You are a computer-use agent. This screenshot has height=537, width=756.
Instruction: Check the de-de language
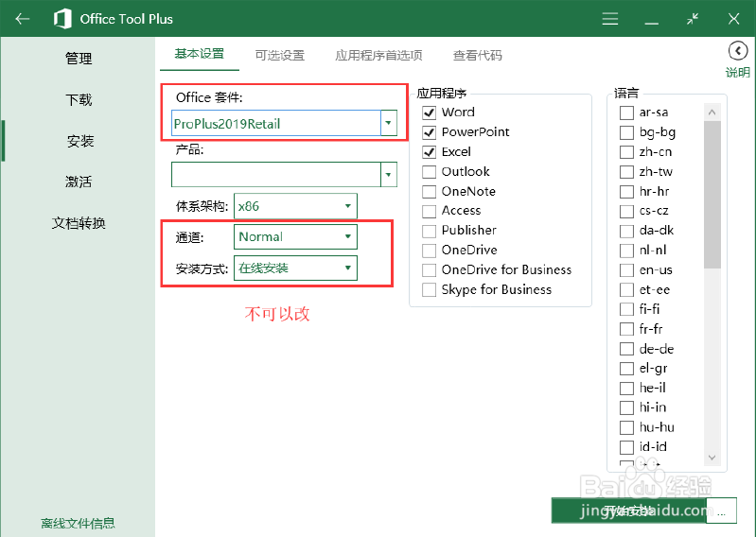[626, 349]
